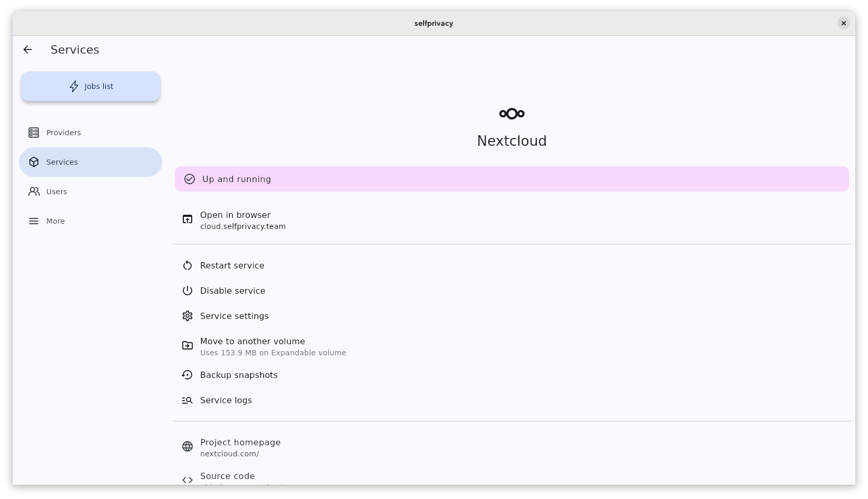Open the Source code link
Viewport: 868px width, 499px height.
click(x=512, y=475)
